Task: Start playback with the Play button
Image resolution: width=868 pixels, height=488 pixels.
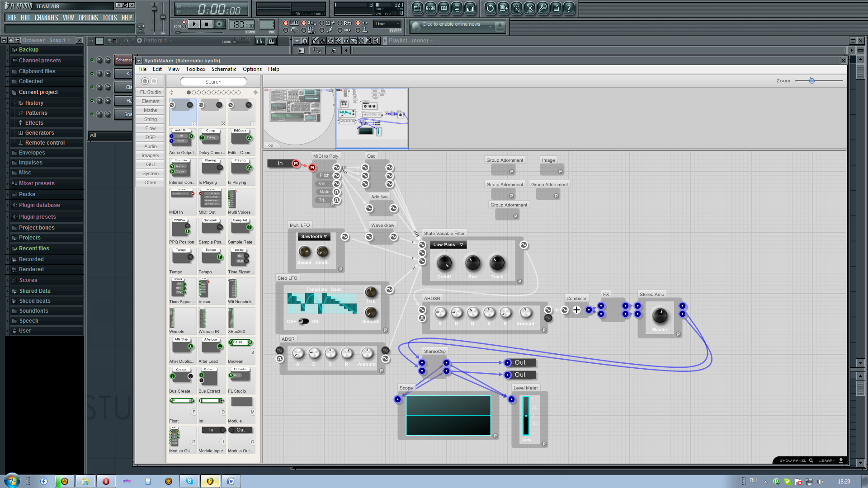Action: pyautogui.click(x=194, y=24)
